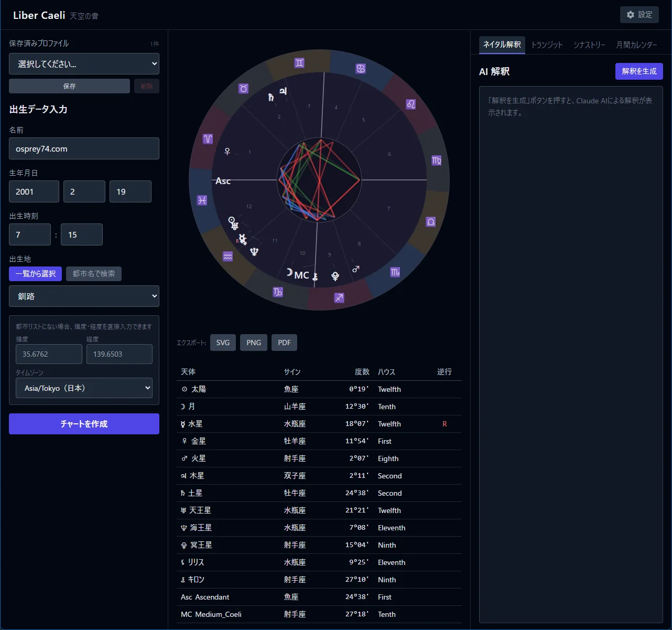Open the settings gear button 設定

639,15
